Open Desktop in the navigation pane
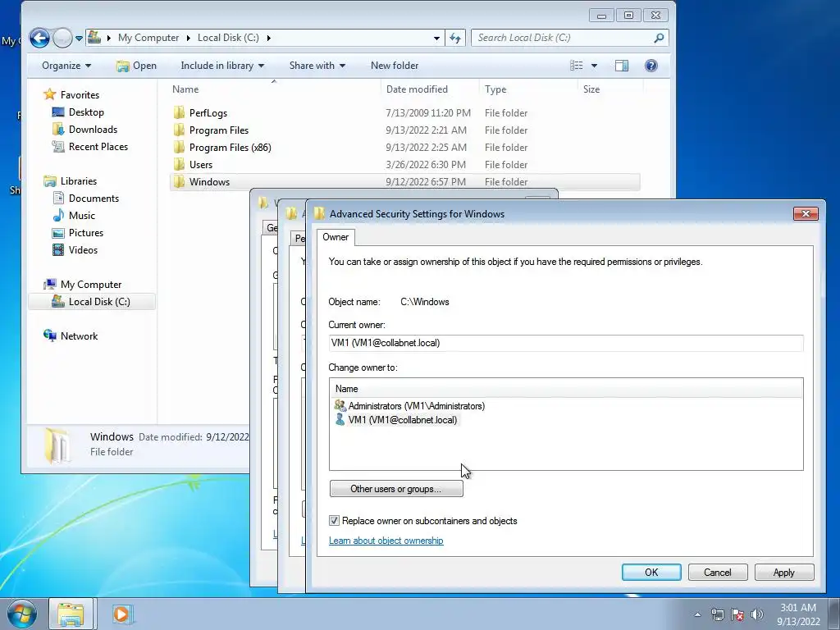Viewport: 840px width, 630px height. click(x=85, y=112)
